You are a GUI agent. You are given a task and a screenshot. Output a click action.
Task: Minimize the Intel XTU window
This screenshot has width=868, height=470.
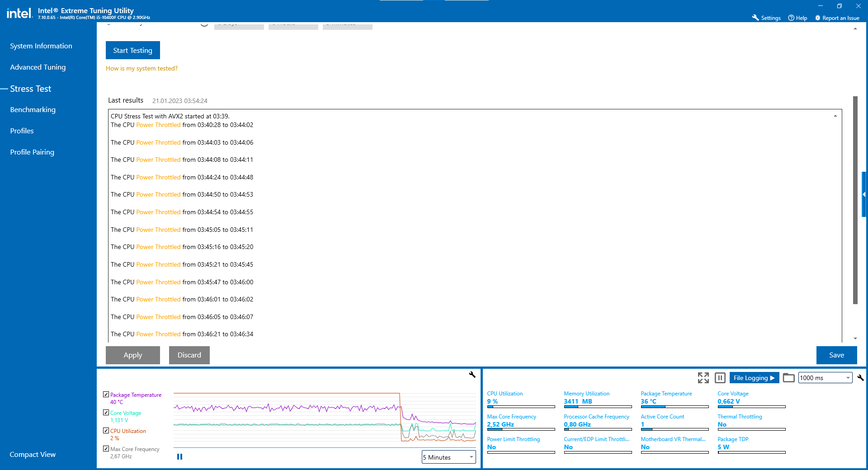pyautogui.click(x=821, y=6)
